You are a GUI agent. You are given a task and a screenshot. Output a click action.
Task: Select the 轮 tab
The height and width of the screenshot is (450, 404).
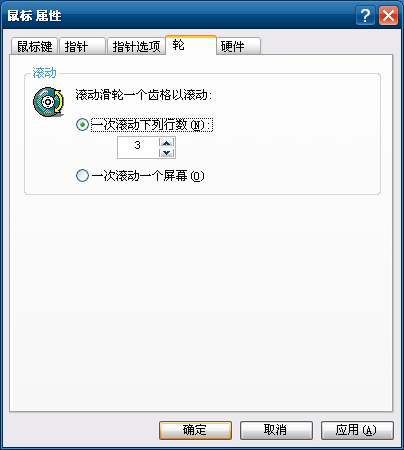click(191, 45)
